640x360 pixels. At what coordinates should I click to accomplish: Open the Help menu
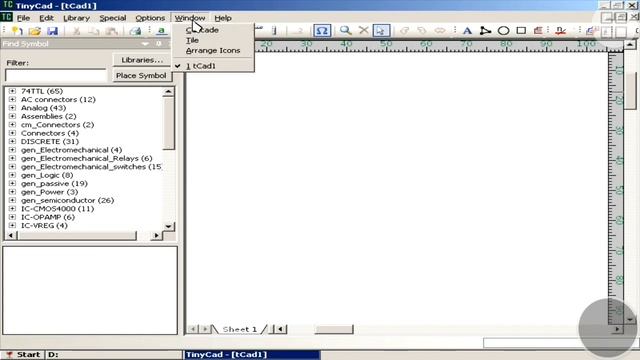pos(223,18)
